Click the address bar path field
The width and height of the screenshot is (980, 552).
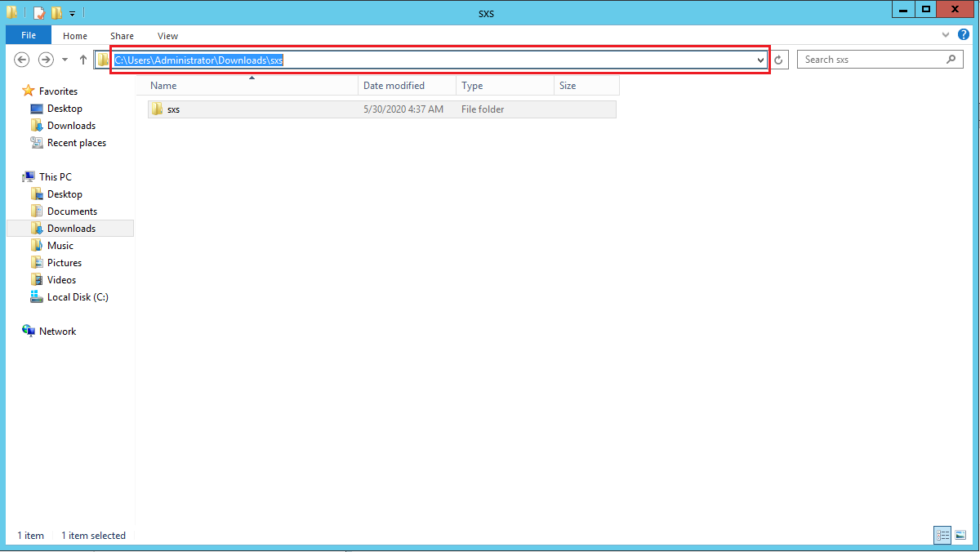430,60
